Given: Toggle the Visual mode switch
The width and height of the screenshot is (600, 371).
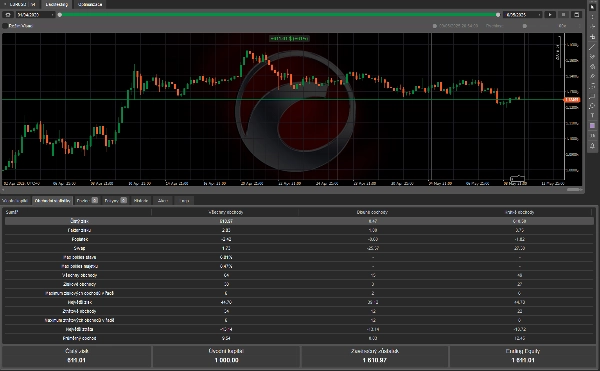Looking at the screenshot, I should (5, 26).
